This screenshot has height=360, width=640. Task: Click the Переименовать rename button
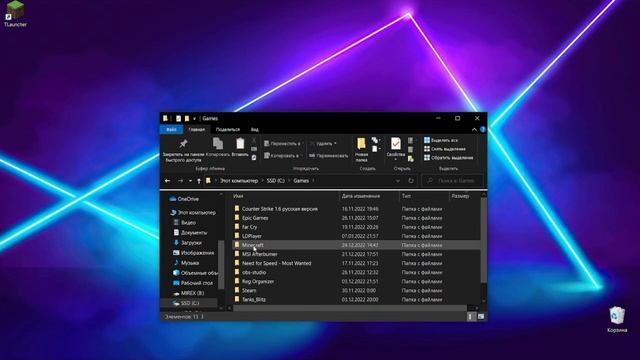click(x=329, y=156)
